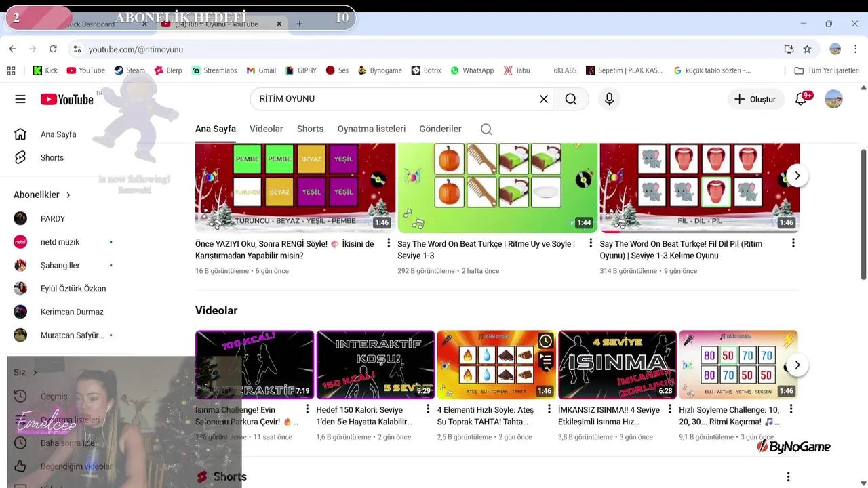Select the Ana Sayfa channel tab

coord(216,129)
